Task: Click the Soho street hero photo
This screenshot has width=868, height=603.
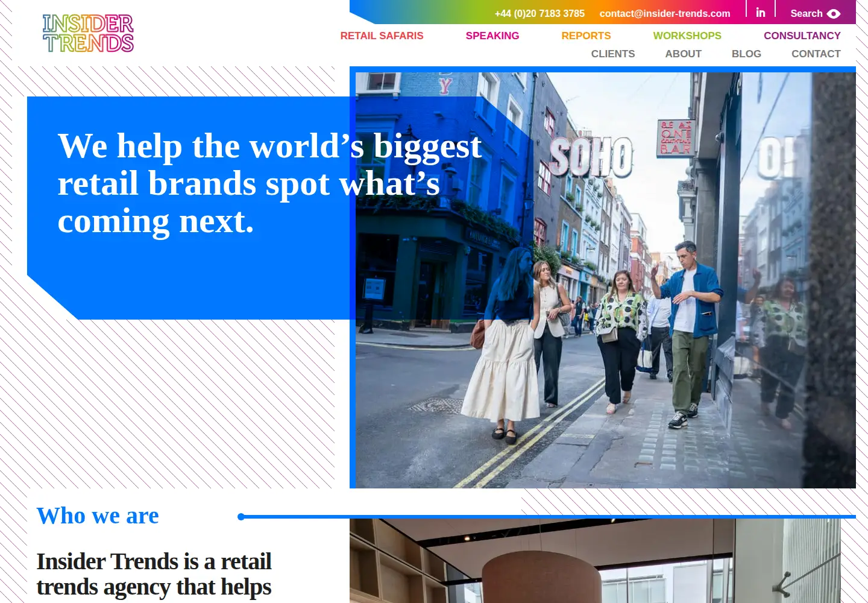Action: tap(606, 280)
